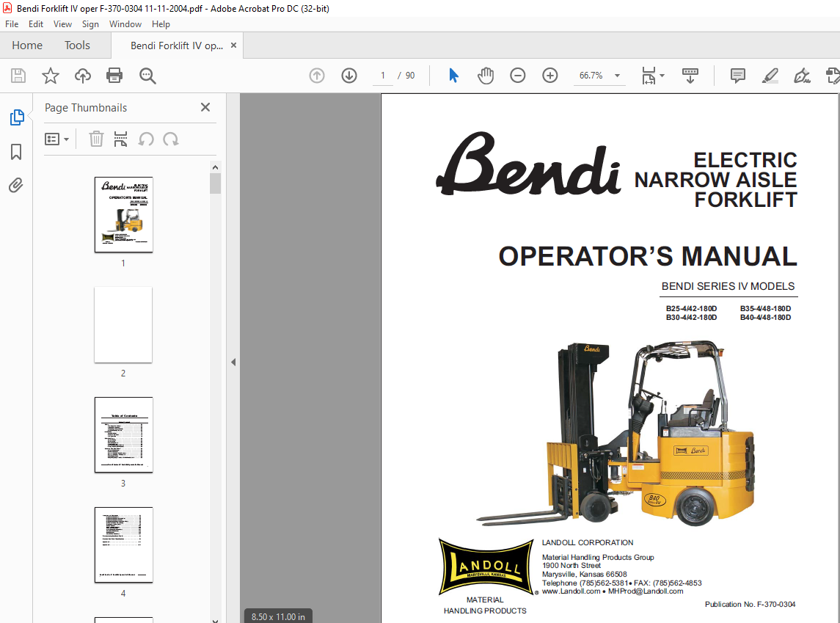Screen dimensions: 840x623
Task: Activate the Hand pan tool
Action: point(486,76)
